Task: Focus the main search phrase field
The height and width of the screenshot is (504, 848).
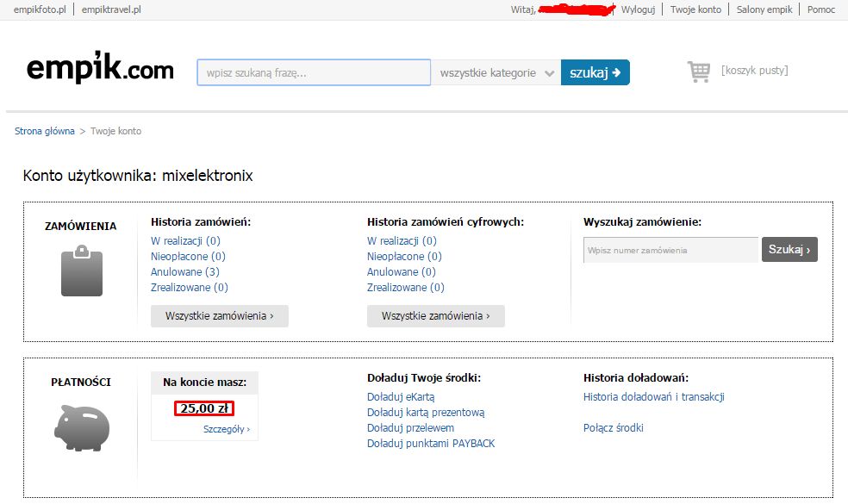Action: [x=314, y=73]
